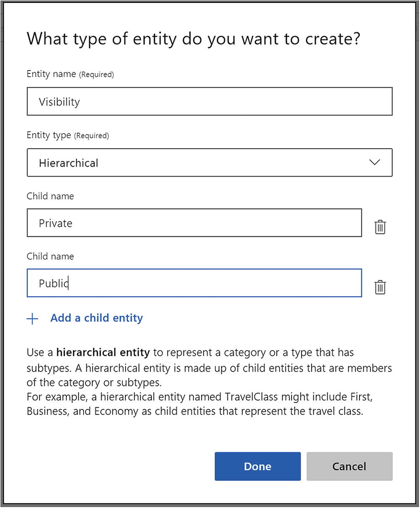This screenshot has height=508, width=420.
Task: Click the Required hint beside Entity type
Action: pyautogui.click(x=92, y=136)
